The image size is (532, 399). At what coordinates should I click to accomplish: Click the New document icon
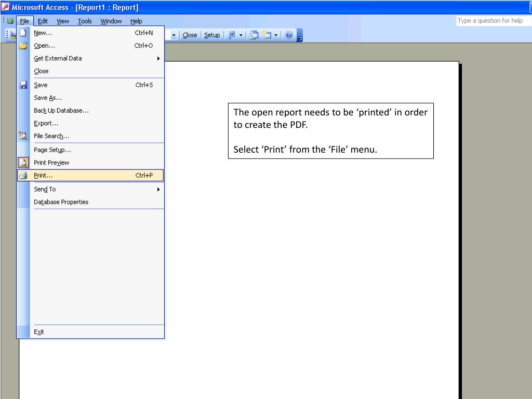tap(23, 33)
